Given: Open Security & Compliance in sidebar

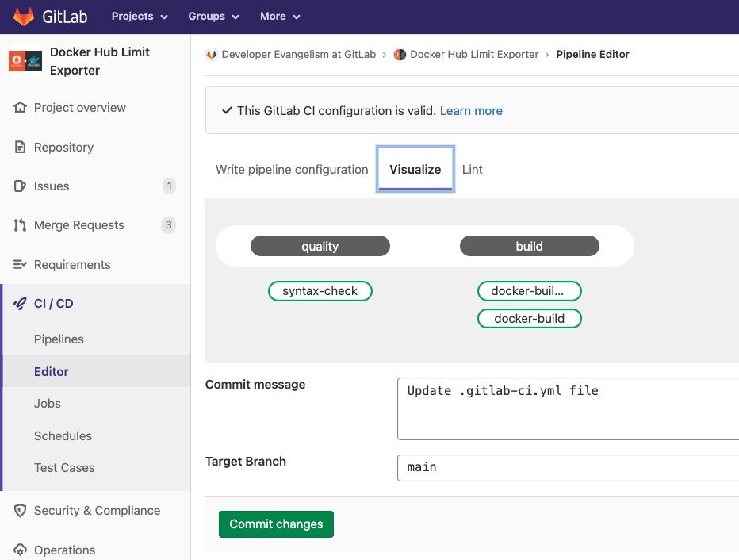Looking at the screenshot, I should [x=97, y=511].
